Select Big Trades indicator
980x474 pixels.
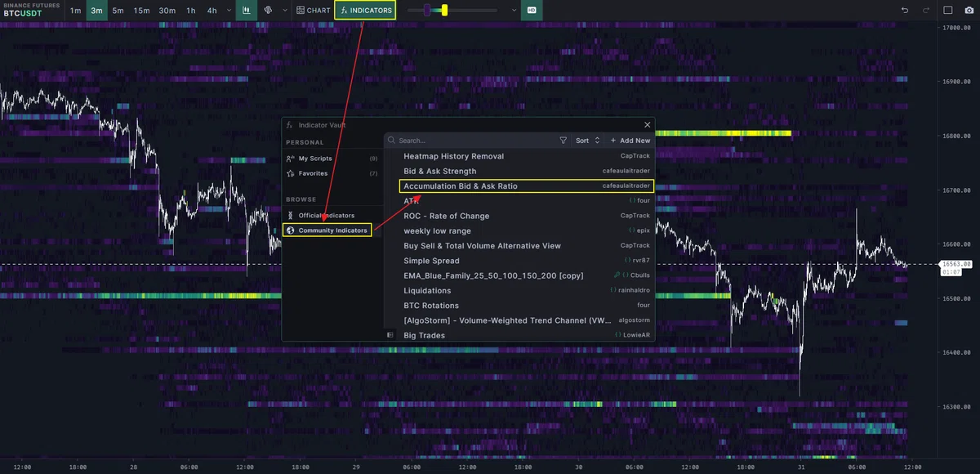[526, 335]
